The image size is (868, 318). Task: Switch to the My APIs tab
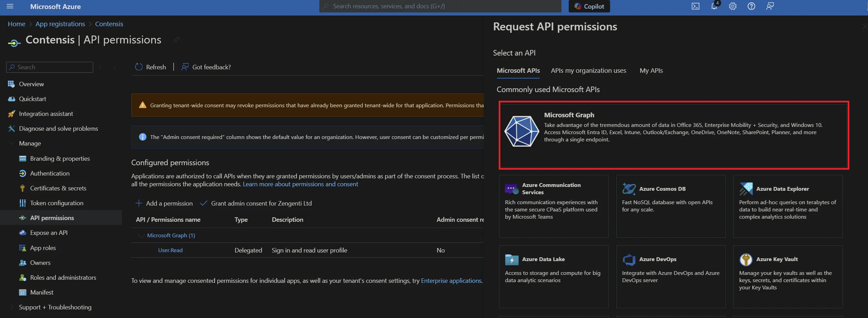tap(651, 71)
